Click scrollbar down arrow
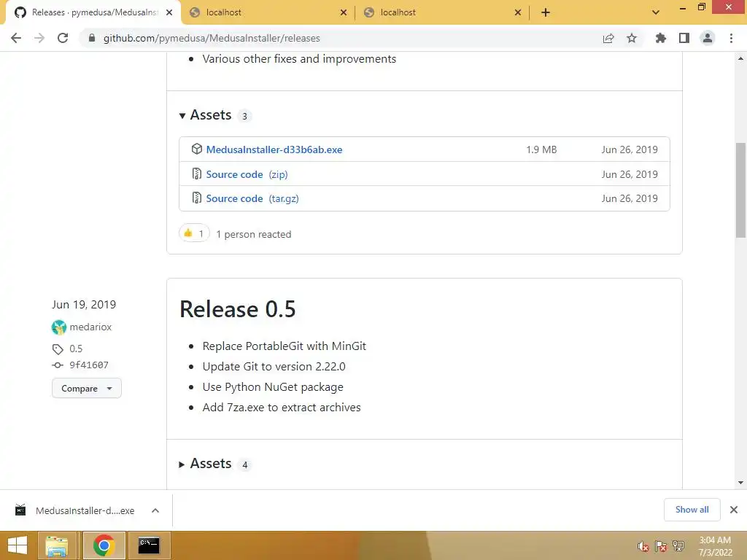Viewport: 747px width, 560px height. coord(740,483)
